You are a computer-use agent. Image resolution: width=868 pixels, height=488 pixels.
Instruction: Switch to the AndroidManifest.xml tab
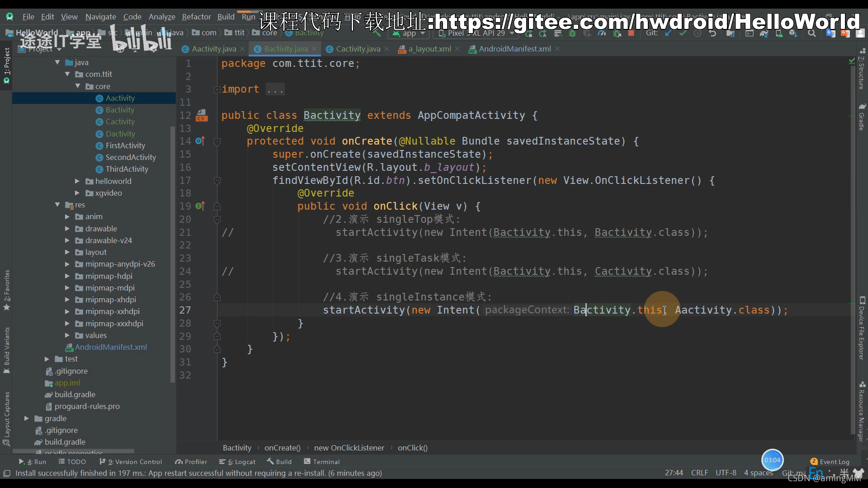coord(514,49)
